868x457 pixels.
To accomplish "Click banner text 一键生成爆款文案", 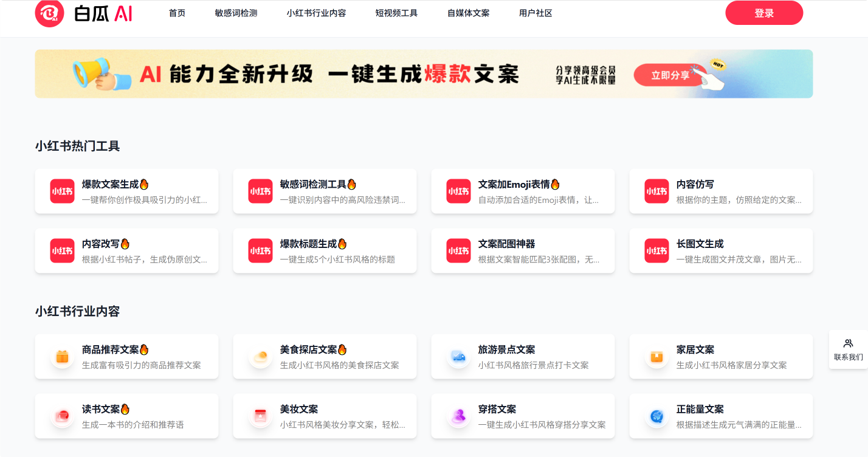I will pos(424,74).
